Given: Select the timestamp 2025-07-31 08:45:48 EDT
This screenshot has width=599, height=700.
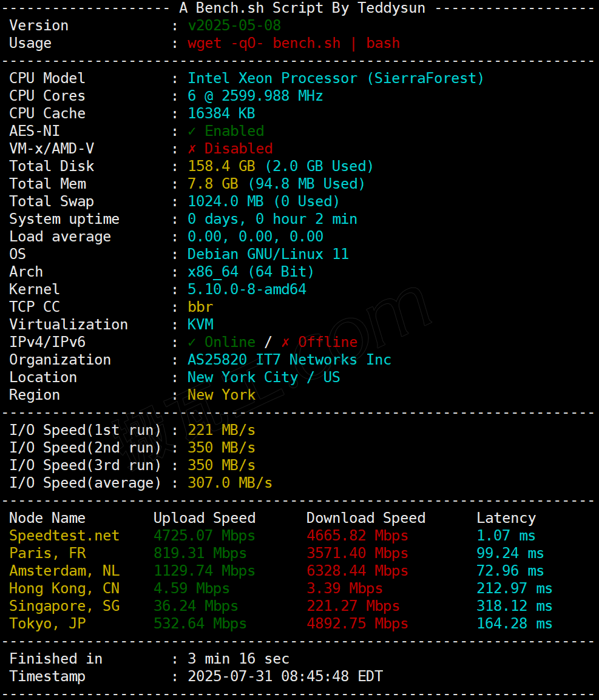Looking at the screenshot, I should 285,676.
